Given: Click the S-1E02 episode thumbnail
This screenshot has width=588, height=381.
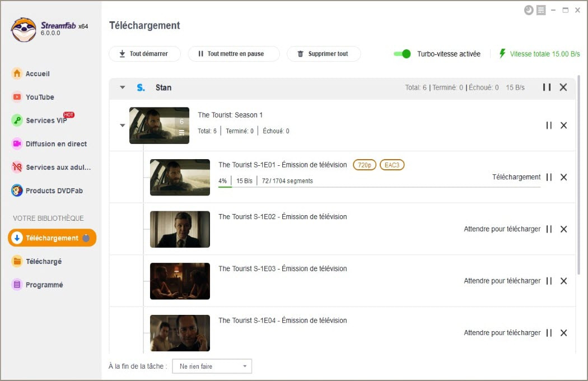Looking at the screenshot, I should pos(180,229).
